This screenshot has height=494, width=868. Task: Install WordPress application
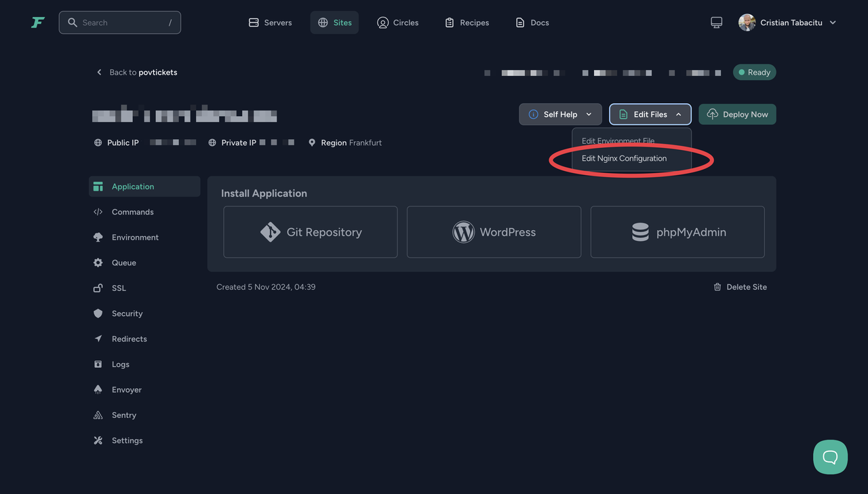494,232
